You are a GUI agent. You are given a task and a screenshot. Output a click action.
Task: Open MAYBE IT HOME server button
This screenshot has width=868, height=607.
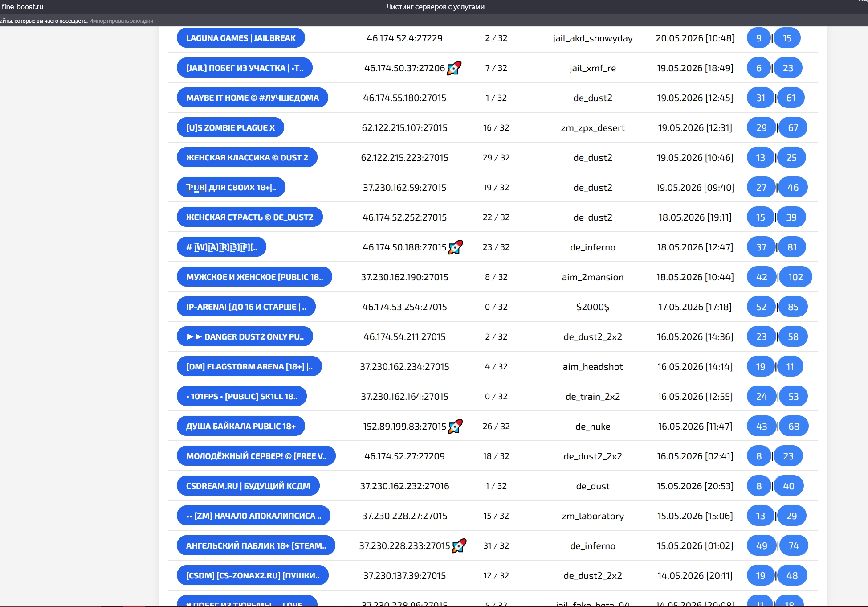pyautogui.click(x=252, y=98)
